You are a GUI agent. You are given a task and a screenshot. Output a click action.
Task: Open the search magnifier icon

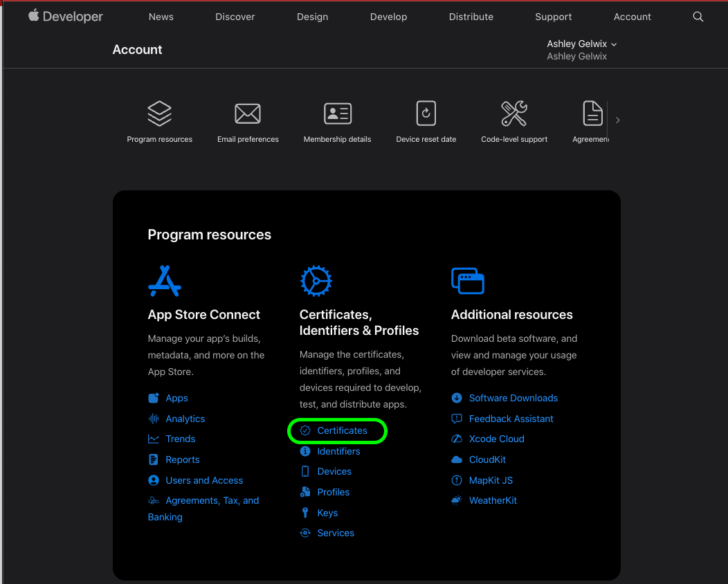pos(698,17)
